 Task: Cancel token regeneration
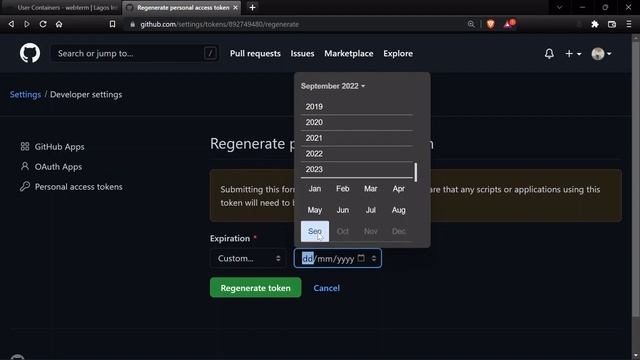(x=327, y=288)
